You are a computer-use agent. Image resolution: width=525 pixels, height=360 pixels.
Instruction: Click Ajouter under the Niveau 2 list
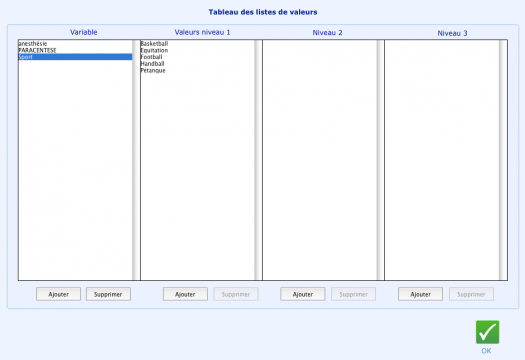(303, 294)
